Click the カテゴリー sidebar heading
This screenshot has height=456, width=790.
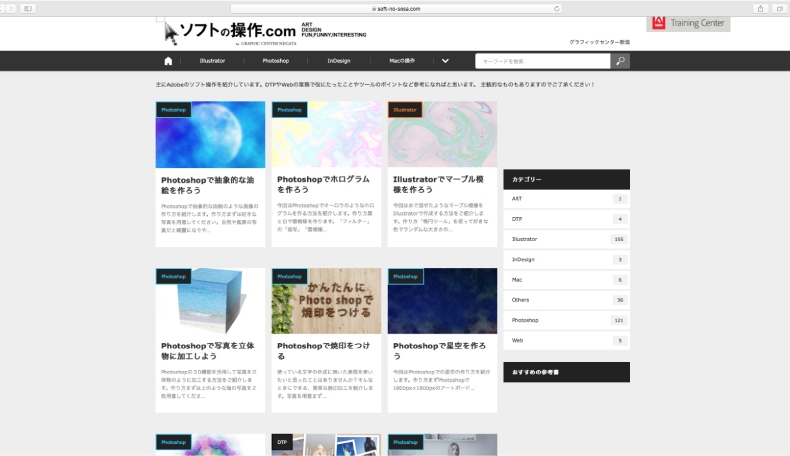click(566, 179)
